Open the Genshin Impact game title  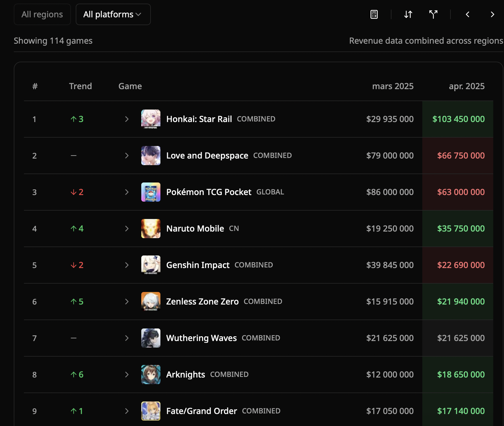pyautogui.click(x=198, y=265)
